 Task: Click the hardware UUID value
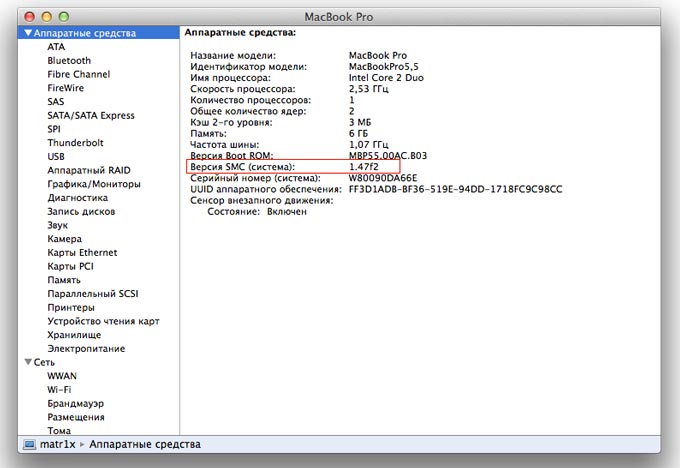click(455, 190)
